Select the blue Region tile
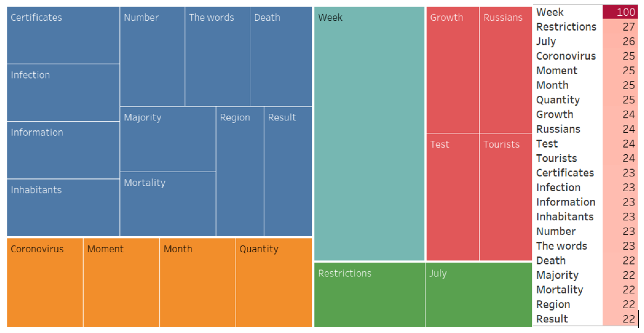644x333 pixels. (240, 171)
